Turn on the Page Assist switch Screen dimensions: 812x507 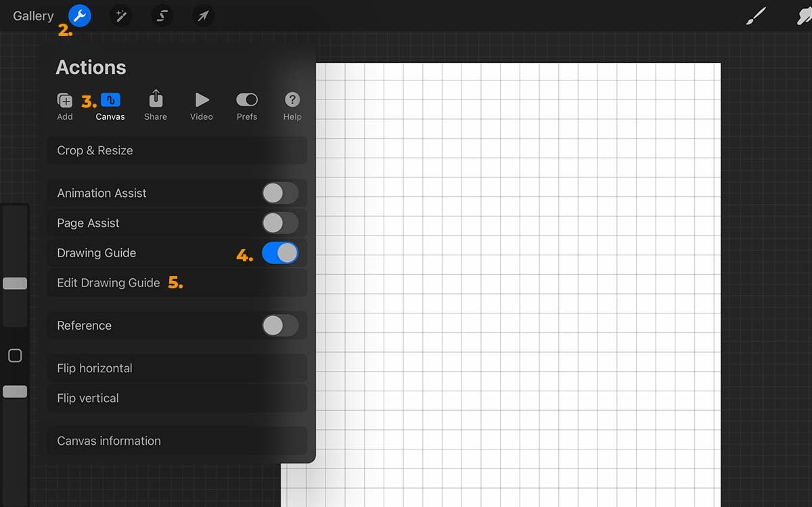(x=280, y=223)
